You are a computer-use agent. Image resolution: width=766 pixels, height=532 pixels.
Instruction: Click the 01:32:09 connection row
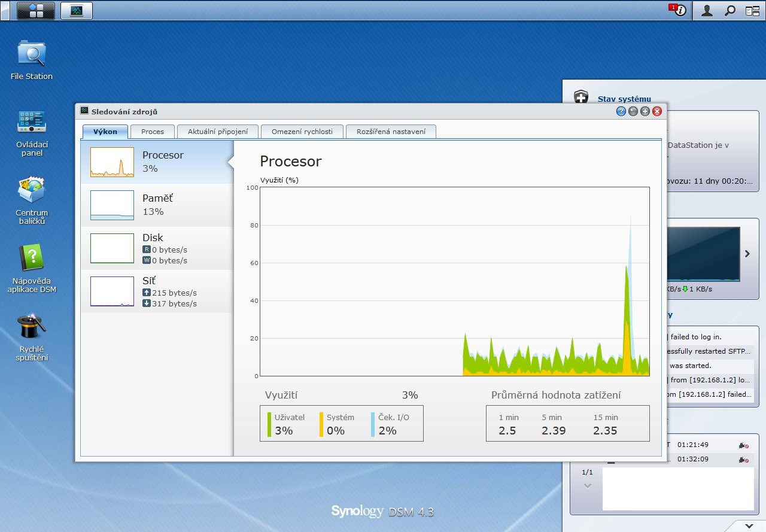click(x=712, y=460)
